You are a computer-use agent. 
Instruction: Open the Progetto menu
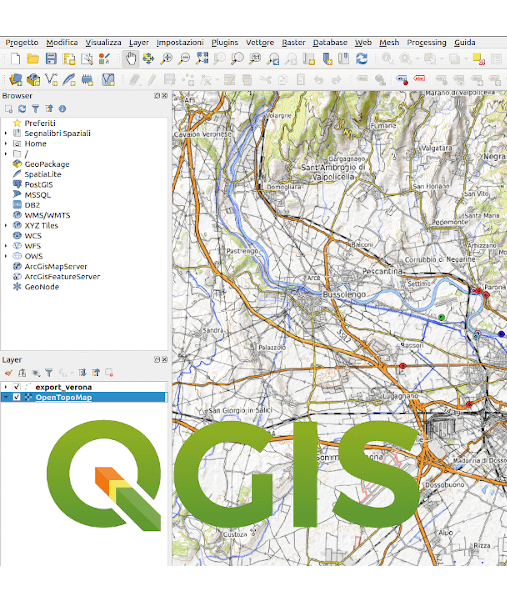(x=22, y=42)
